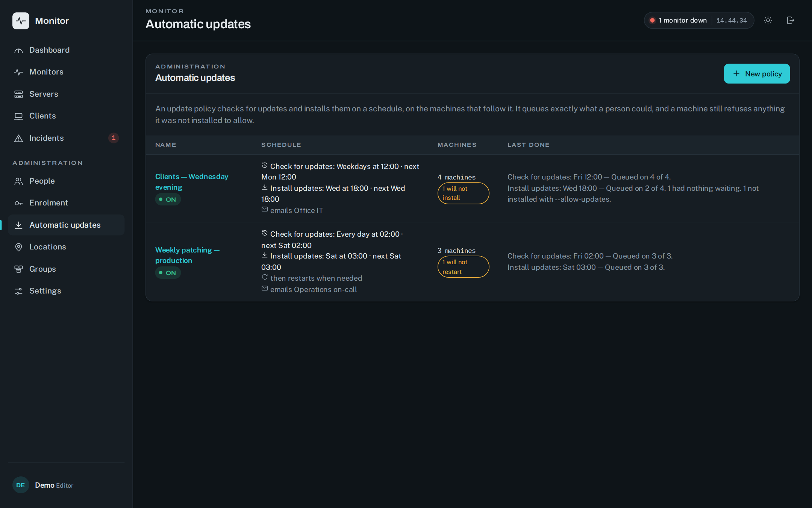Click download icon beside Sat at 03:00 install
Image resolution: width=812 pixels, height=508 pixels.
coord(265,255)
